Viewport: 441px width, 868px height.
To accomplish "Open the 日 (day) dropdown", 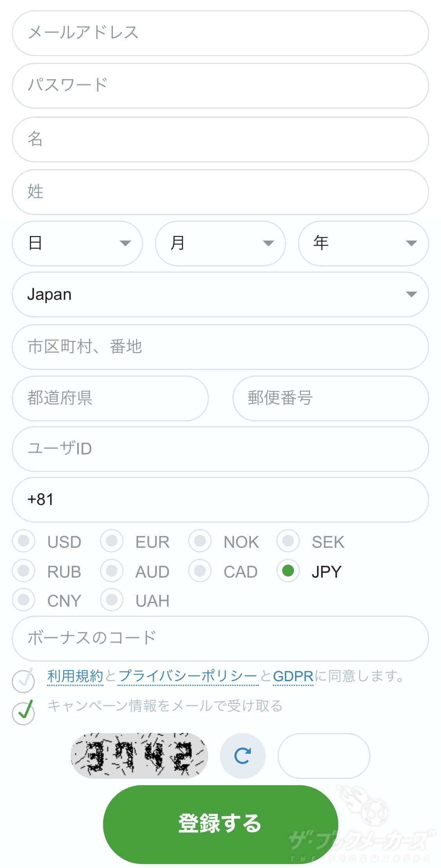I will pos(77,243).
